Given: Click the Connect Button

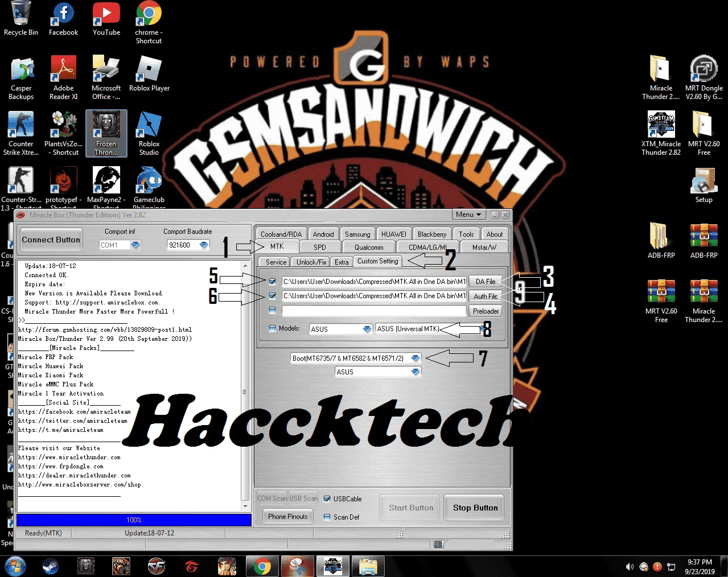Looking at the screenshot, I should point(51,240).
